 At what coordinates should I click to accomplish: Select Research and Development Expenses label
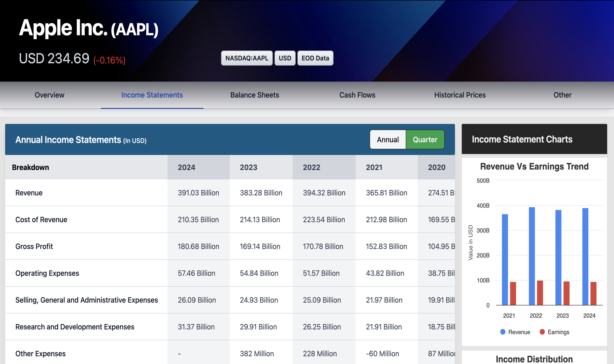75,327
